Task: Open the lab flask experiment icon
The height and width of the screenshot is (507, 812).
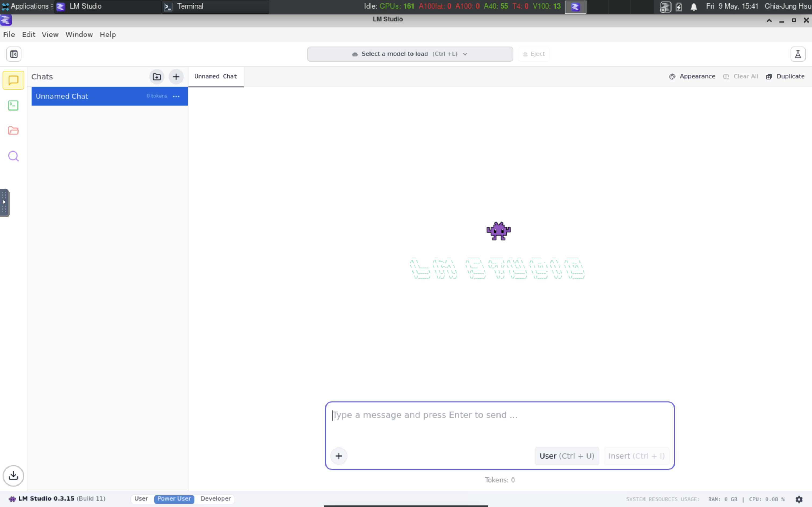Action: coord(798,54)
